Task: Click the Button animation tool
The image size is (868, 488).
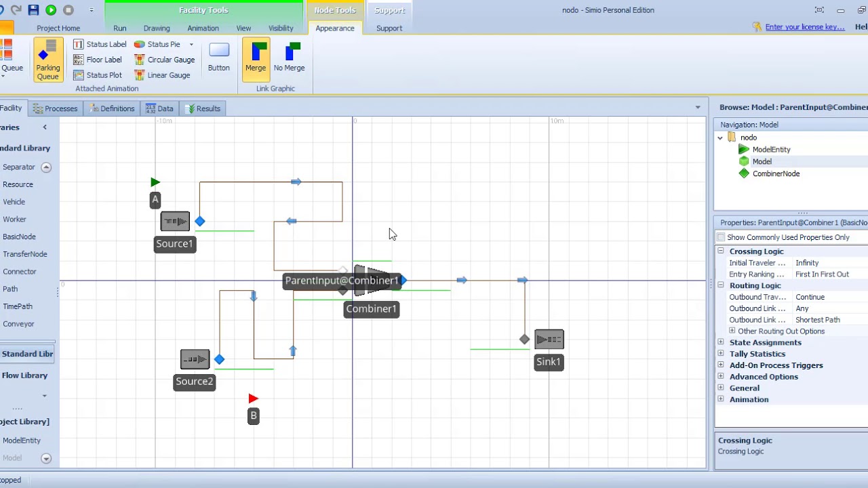Action: click(x=219, y=58)
